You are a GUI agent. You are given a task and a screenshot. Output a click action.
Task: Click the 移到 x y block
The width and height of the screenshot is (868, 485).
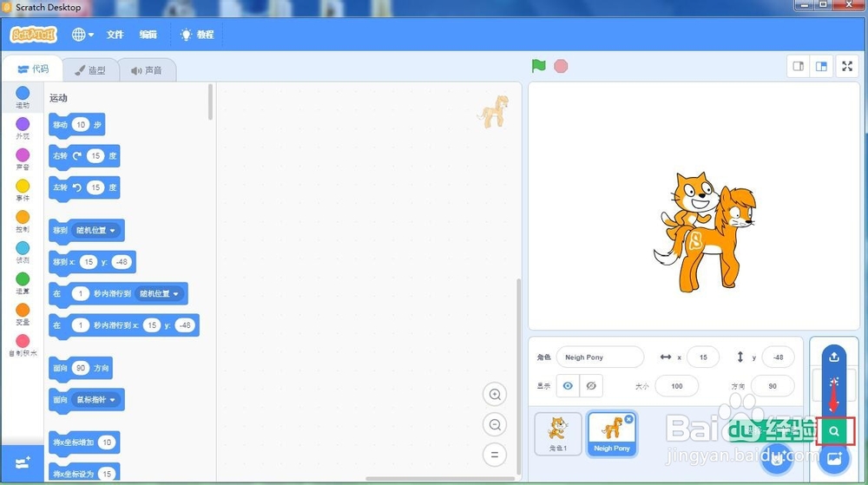tap(92, 262)
